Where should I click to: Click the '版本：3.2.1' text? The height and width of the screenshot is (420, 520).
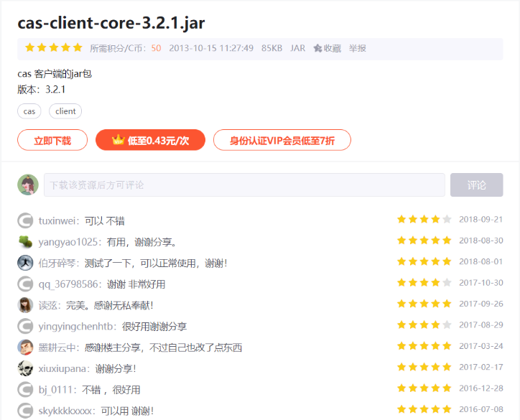pos(42,90)
